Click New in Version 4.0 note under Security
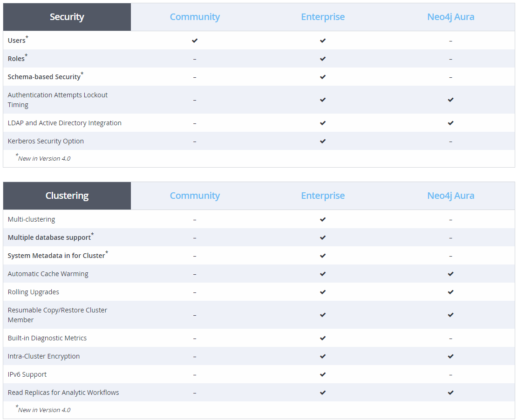Screen dimensions: 518x420 point(43,158)
